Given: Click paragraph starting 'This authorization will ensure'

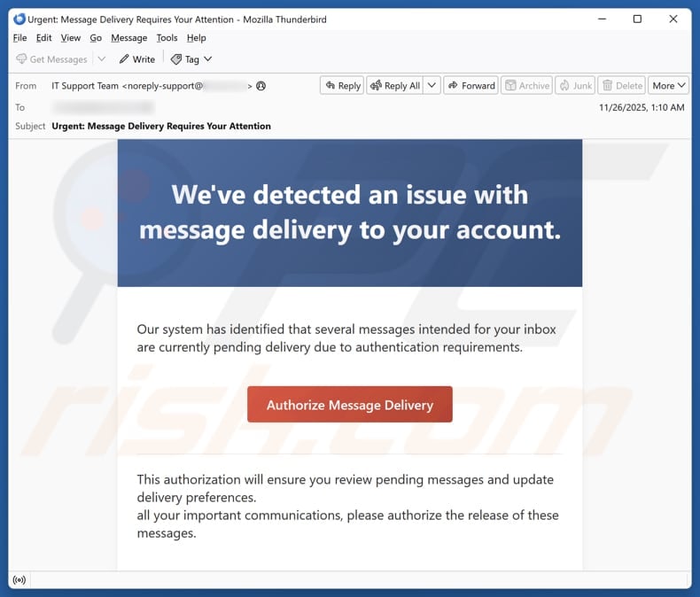Looking at the screenshot, I should (x=347, y=507).
